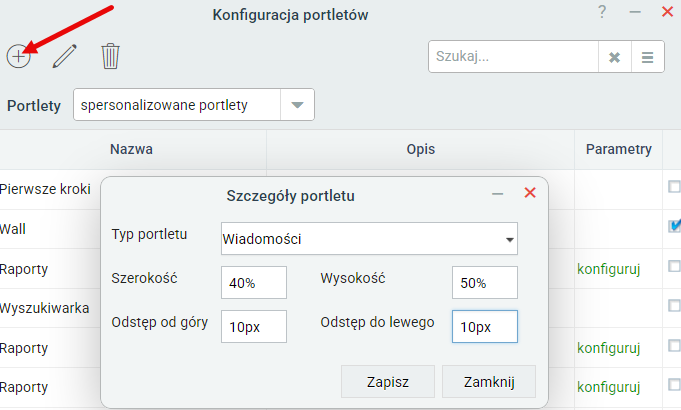Click the Parametry column header
Viewport: 681px width, 410px height.
tap(618, 149)
